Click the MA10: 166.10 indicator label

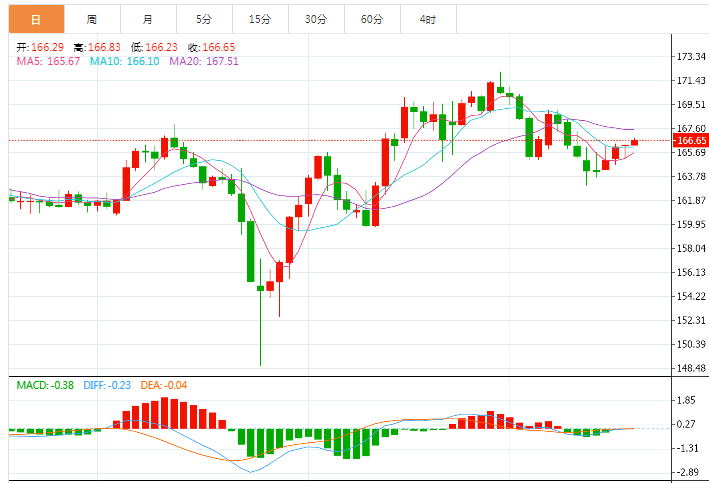tap(124, 61)
